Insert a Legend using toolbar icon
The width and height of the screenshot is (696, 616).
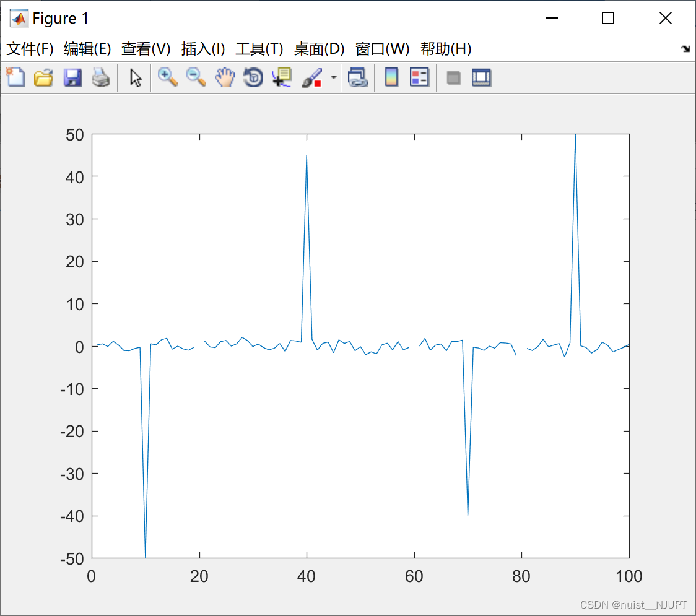pyautogui.click(x=419, y=77)
